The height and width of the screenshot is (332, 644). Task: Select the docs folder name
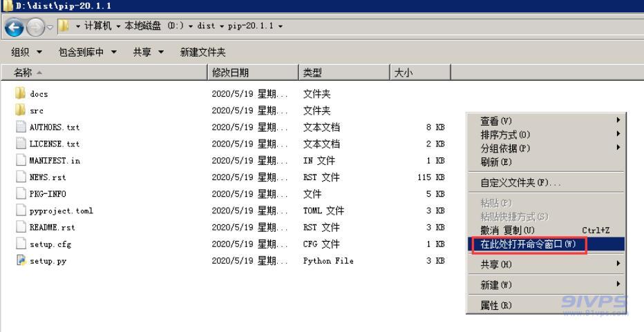click(x=39, y=94)
